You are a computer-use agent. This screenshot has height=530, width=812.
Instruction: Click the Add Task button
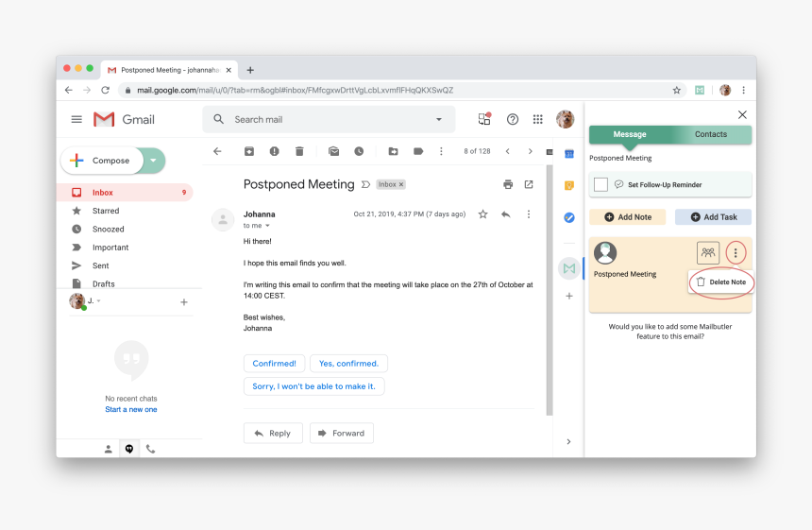[713, 217]
